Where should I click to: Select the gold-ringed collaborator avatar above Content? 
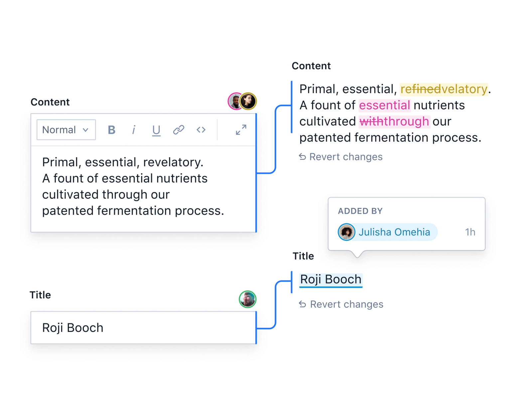tap(248, 101)
